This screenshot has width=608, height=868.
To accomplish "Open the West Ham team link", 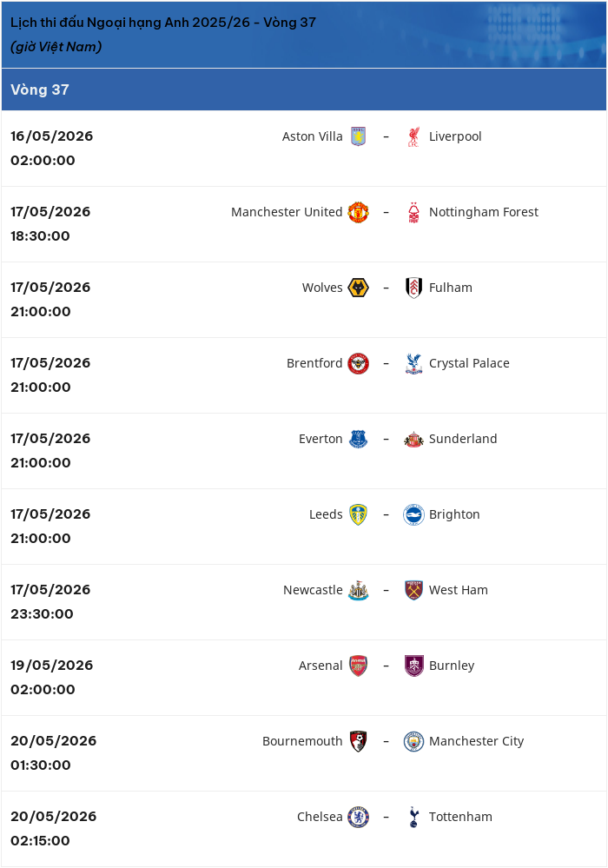I will (x=458, y=590).
